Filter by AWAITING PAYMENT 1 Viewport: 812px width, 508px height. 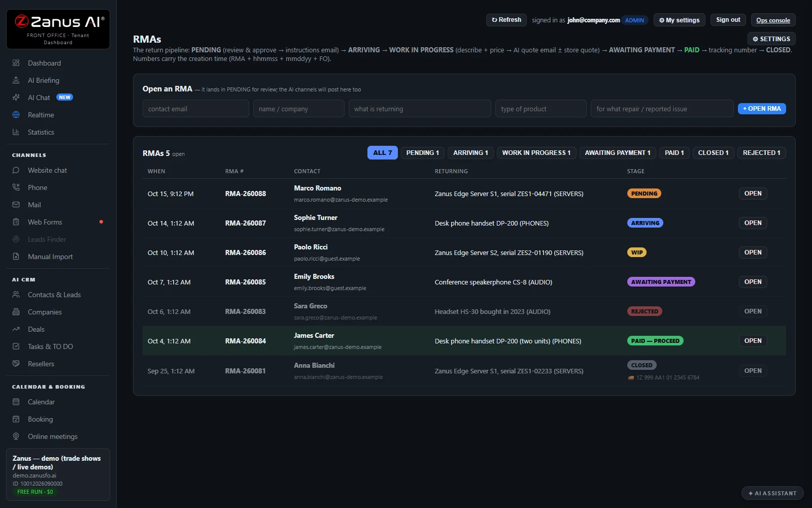click(x=618, y=153)
